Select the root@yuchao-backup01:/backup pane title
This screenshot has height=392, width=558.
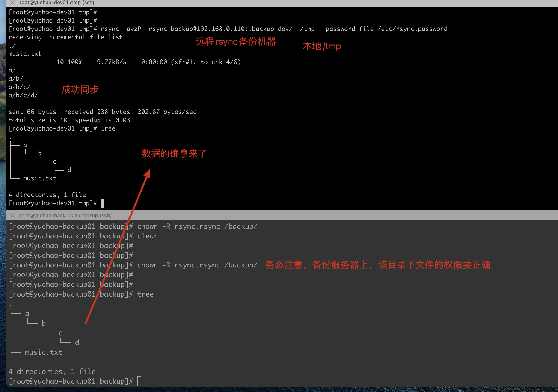click(65, 215)
